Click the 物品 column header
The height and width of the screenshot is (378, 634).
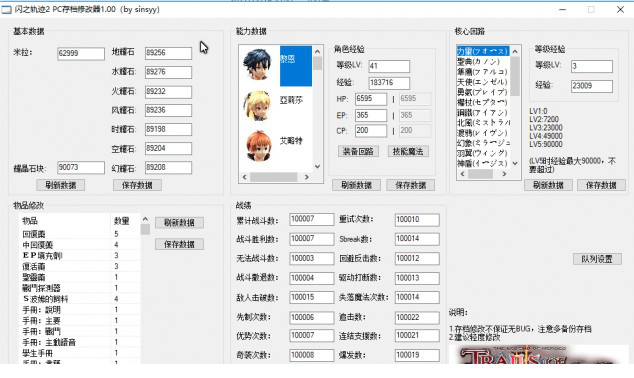click(x=65, y=221)
